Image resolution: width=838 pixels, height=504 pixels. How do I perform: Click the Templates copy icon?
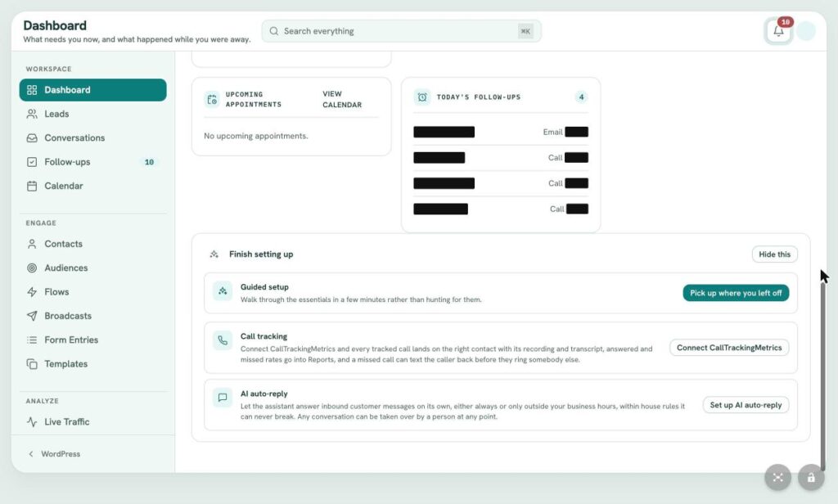tap(32, 364)
